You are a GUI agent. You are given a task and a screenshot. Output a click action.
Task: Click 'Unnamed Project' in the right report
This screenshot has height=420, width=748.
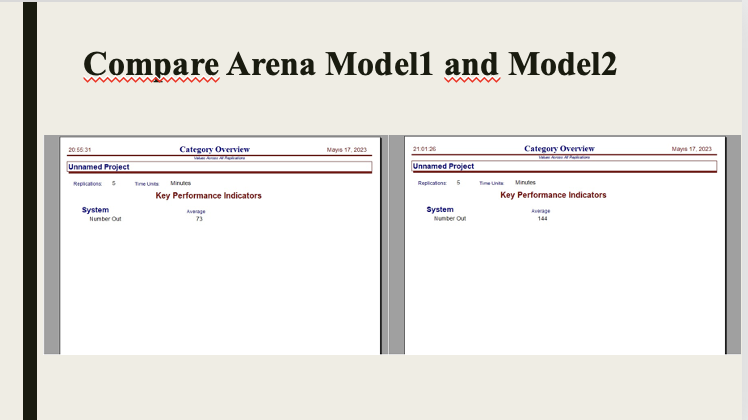pyautogui.click(x=443, y=166)
